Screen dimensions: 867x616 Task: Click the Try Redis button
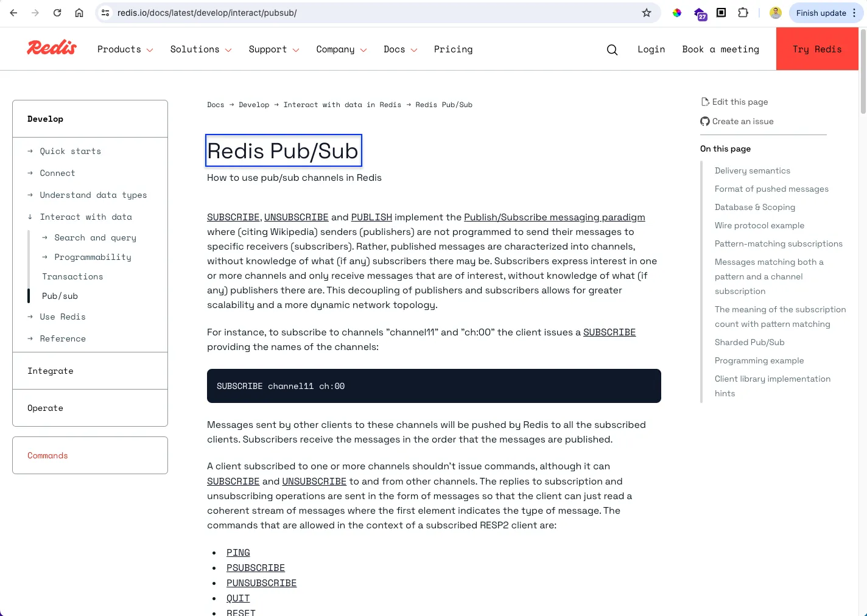click(x=817, y=49)
